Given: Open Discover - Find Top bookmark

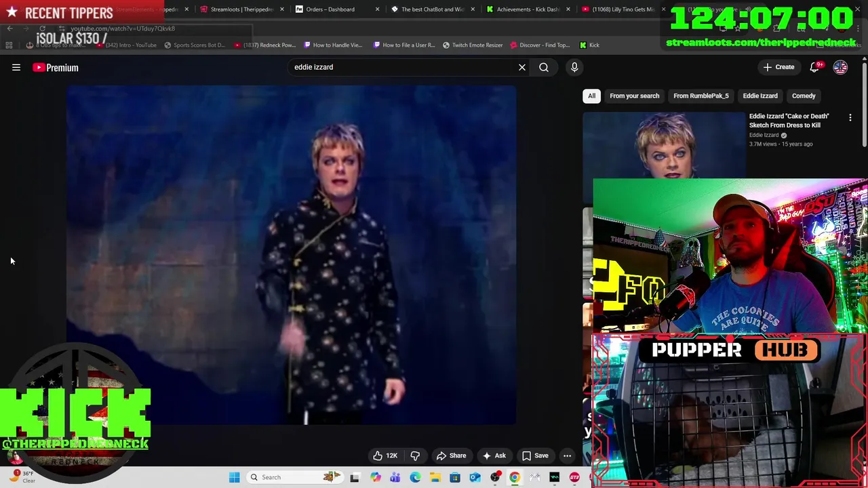Looking at the screenshot, I should click(x=540, y=45).
